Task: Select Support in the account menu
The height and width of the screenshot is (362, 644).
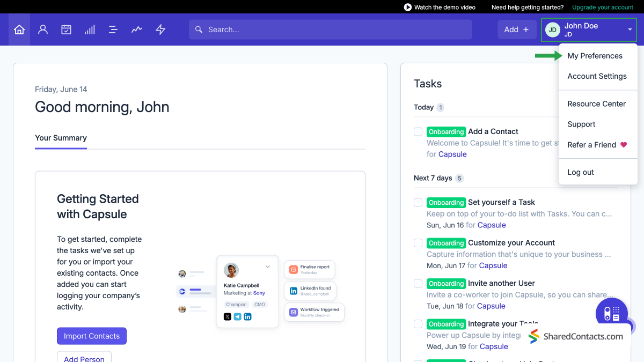Action: (x=581, y=124)
